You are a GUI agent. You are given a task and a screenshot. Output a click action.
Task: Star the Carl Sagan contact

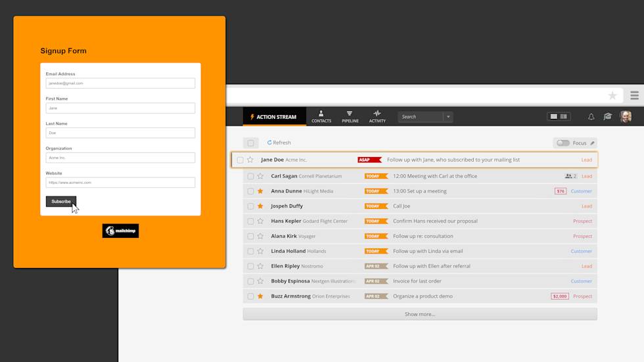pos(260,176)
